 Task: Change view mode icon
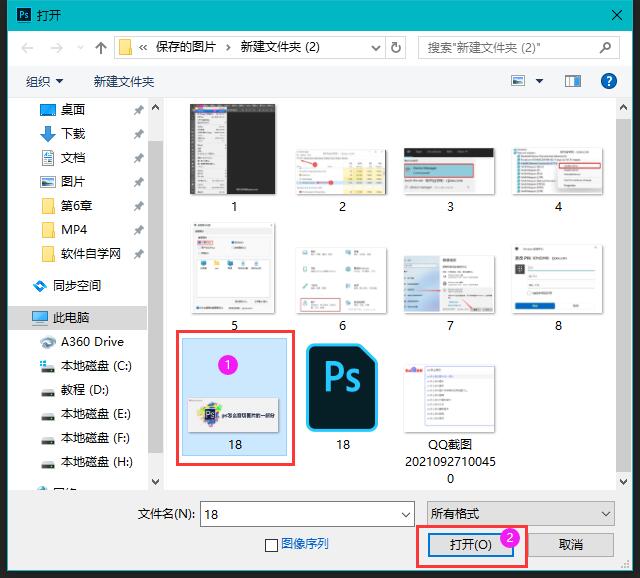point(518,81)
